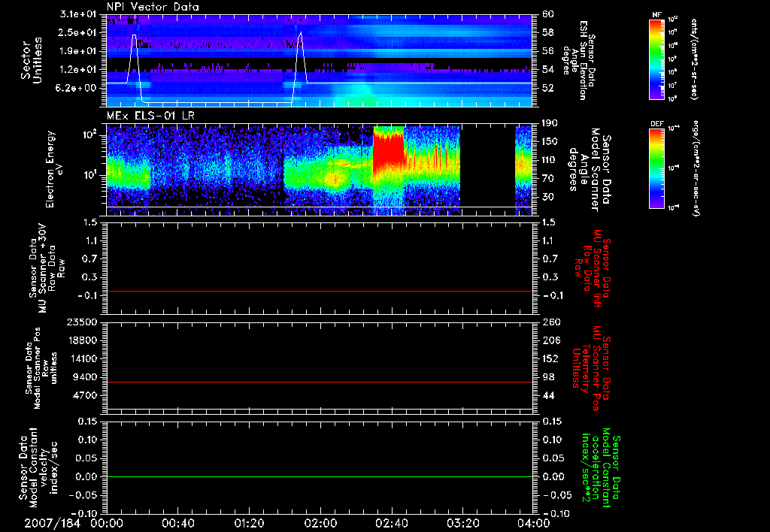Click the '260' telemetry axis value
Screen dimensions: 770x532
550,322
